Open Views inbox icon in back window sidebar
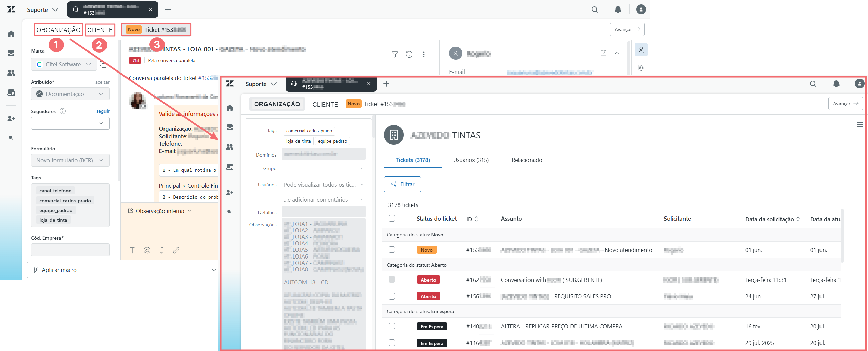Viewport: 868px width, 351px height. [x=11, y=53]
